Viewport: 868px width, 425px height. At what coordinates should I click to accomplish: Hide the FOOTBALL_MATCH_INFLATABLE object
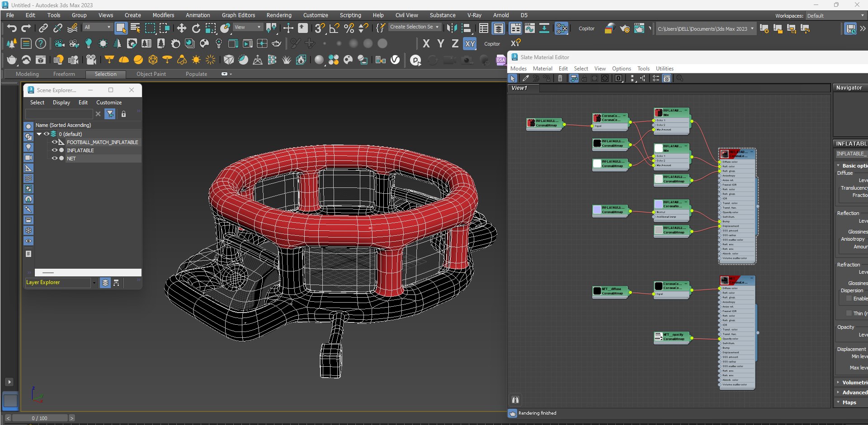(x=55, y=142)
